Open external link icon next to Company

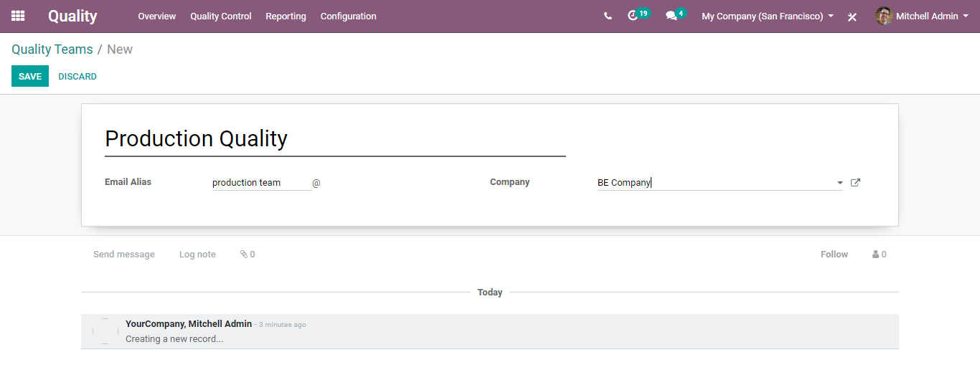855,183
